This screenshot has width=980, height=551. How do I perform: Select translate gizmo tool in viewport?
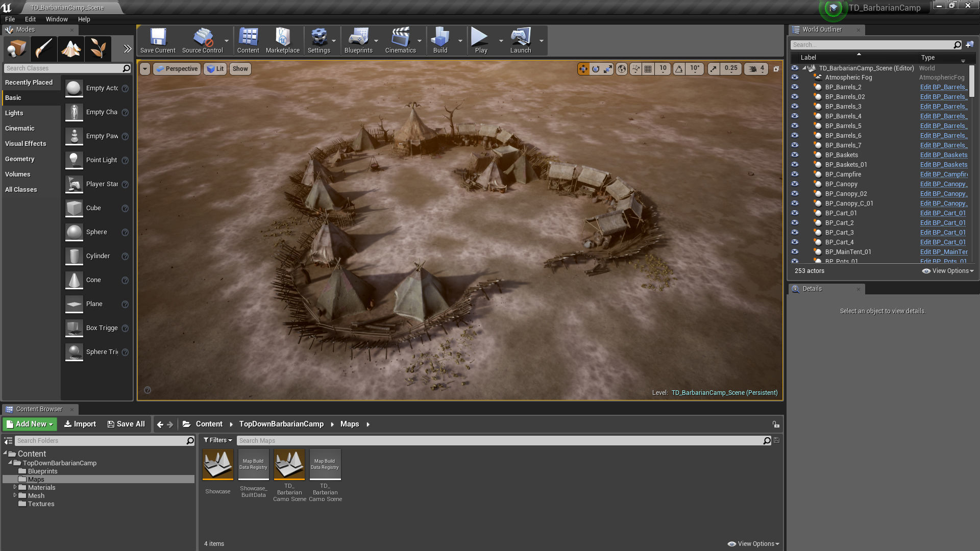coord(583,69)
